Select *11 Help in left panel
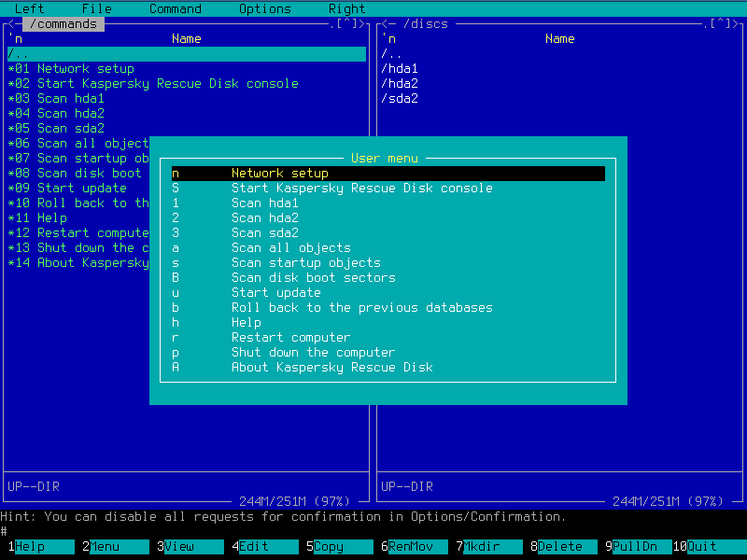 (x=37, y=218)
